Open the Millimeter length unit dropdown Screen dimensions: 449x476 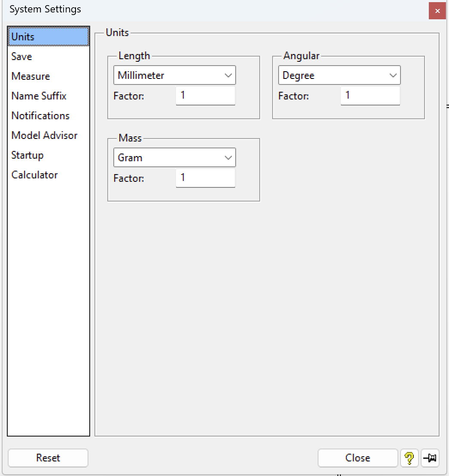click(x=174, y=75)
